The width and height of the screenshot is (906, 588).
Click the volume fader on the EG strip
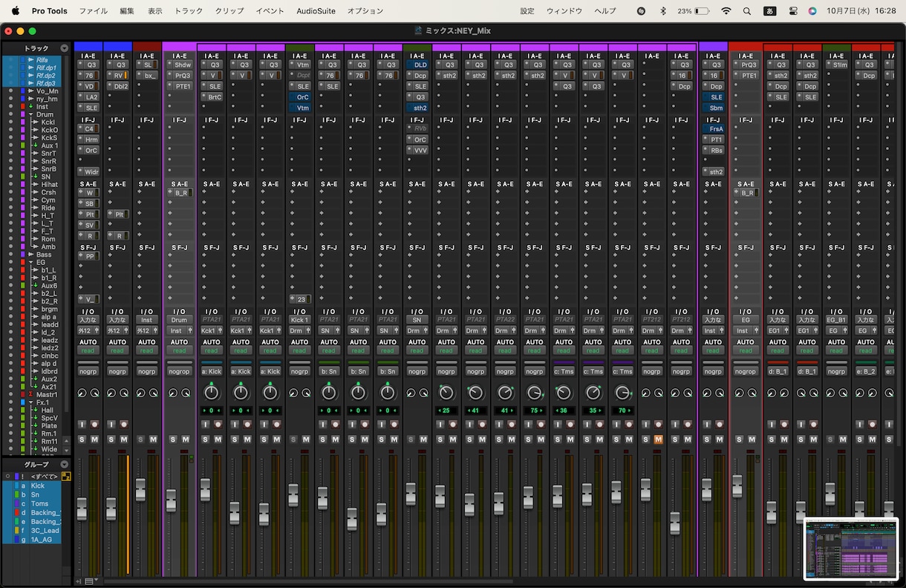click(737, 486)
